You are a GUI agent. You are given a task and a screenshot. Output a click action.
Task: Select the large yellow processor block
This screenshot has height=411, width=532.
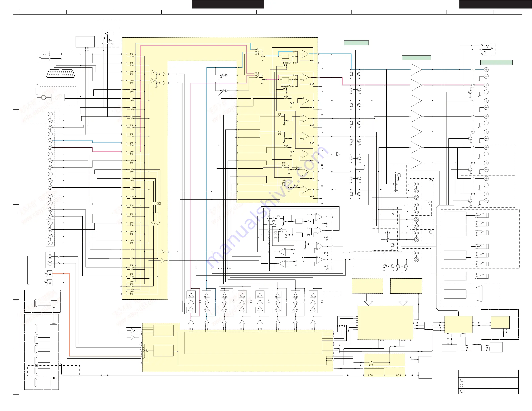tap(385, 322)
